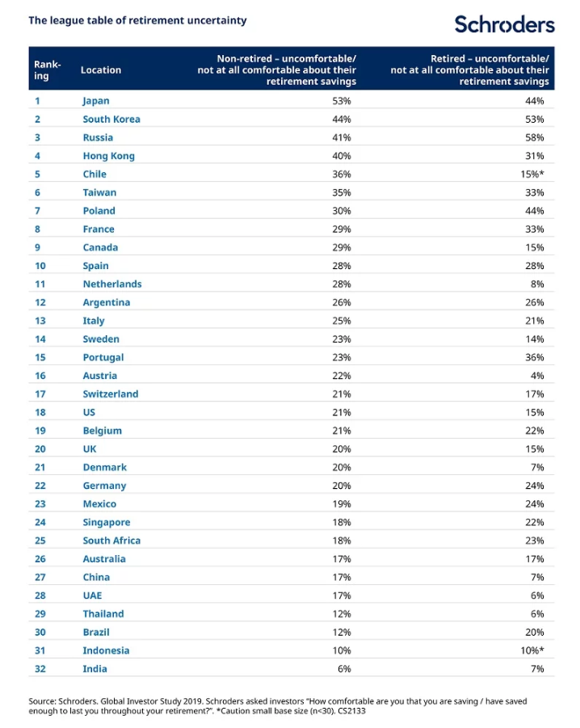Click the source footnote text
Image resolution: width=580 pixels, height=728 pixels.
point(277,706)
